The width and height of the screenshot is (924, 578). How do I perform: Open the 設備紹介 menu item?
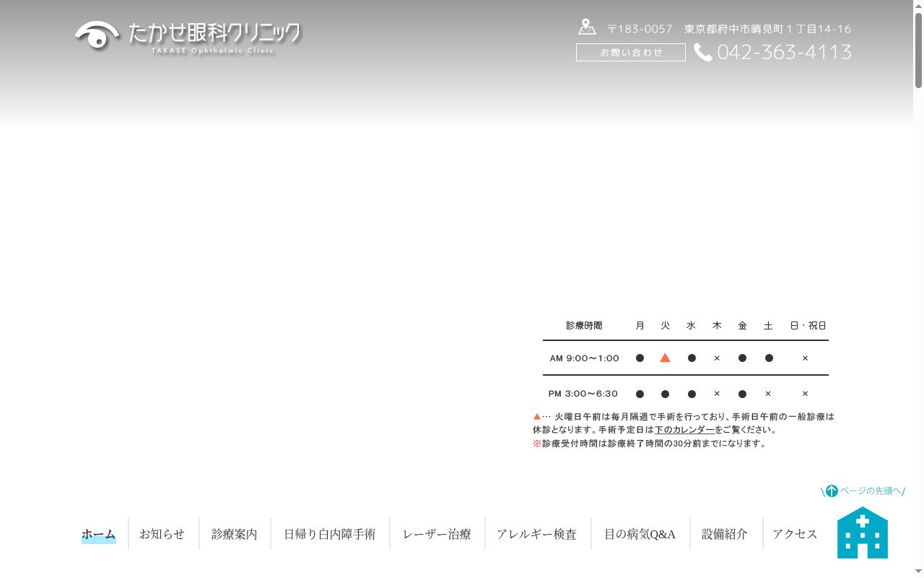click(x=725, y=534)
